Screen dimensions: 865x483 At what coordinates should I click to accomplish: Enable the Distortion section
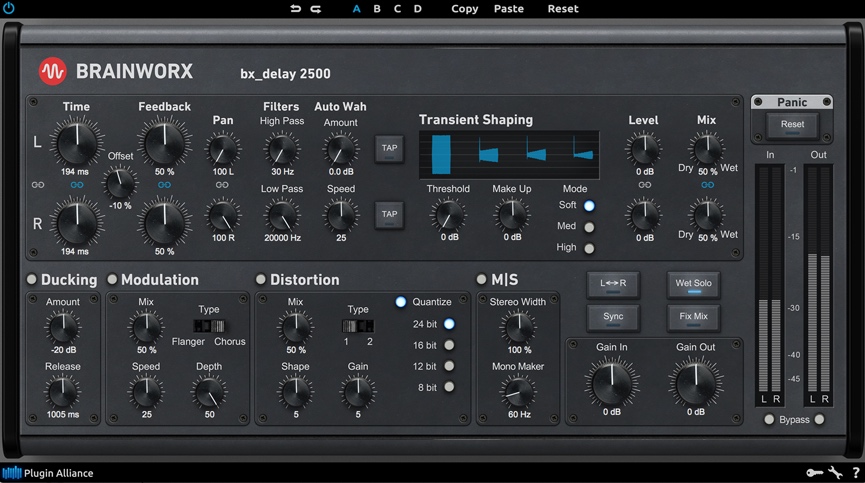click(260, 279)
